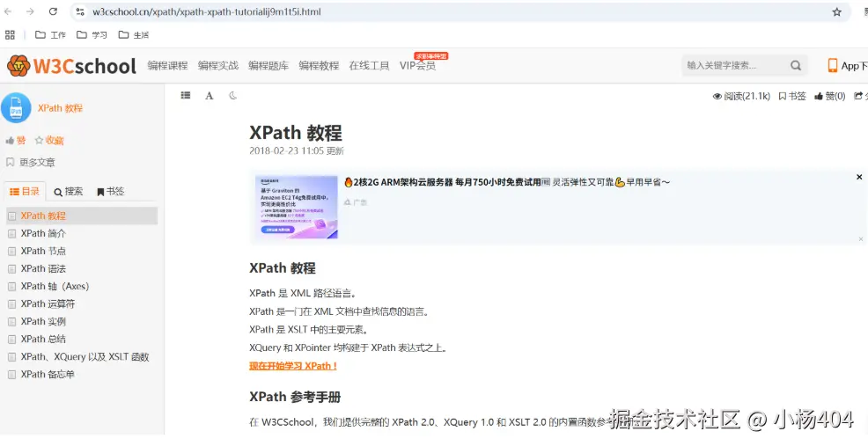Viewport: 868px width, 446px height.
Task: Switch to the 搜索 tab
Action: (68, 192)
